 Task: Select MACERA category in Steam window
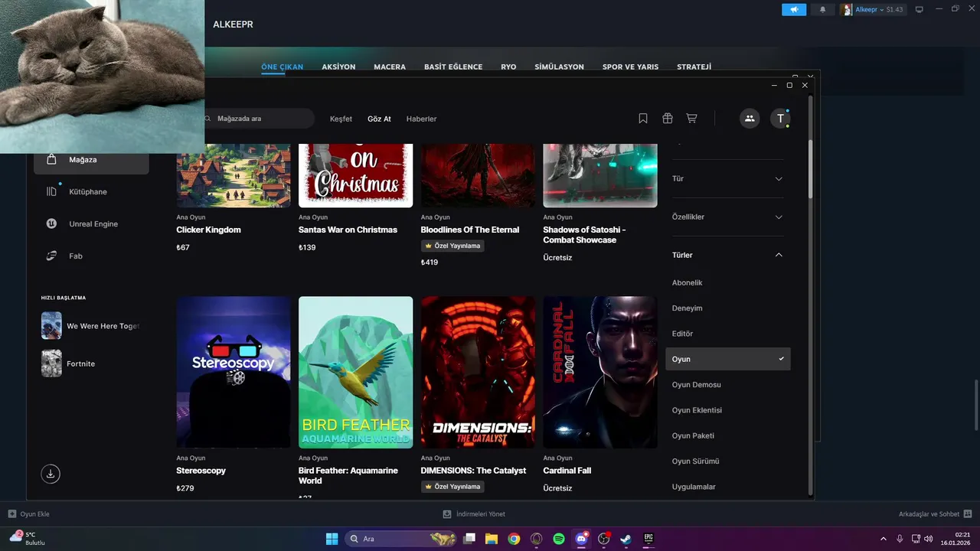390,67
